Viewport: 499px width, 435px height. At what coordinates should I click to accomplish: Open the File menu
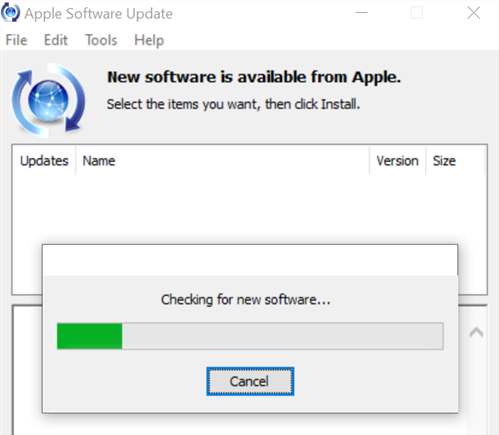pyautogui.click(x=16, y=40)
